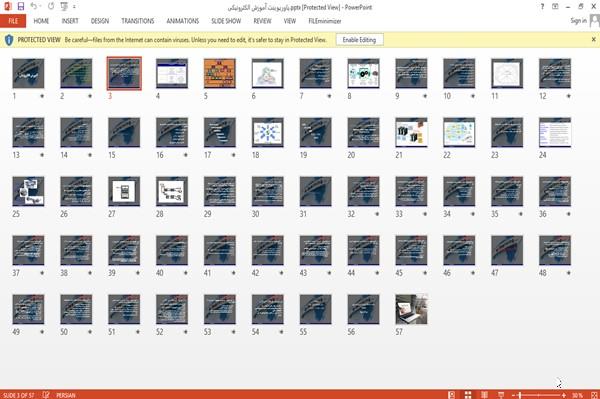Screen dimensions: 600x399
Task: Open the FILE tab
Action: pyautogui.click(x=13, y=21)
